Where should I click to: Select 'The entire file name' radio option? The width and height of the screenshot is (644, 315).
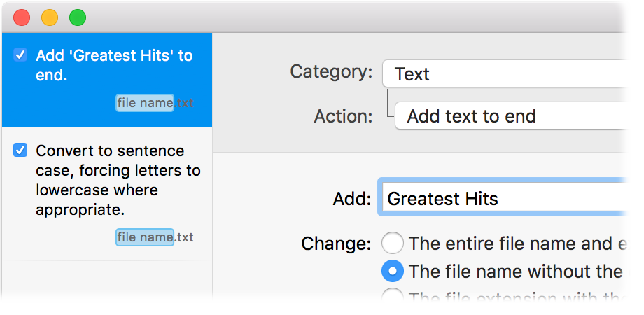[392, 244]
